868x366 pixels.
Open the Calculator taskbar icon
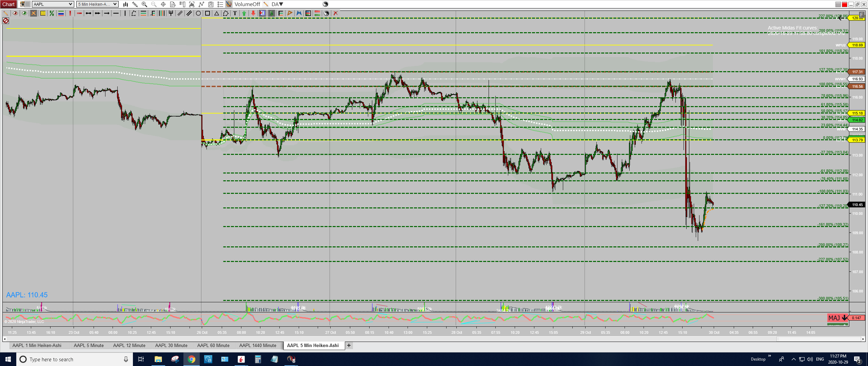tap(258, 359)
